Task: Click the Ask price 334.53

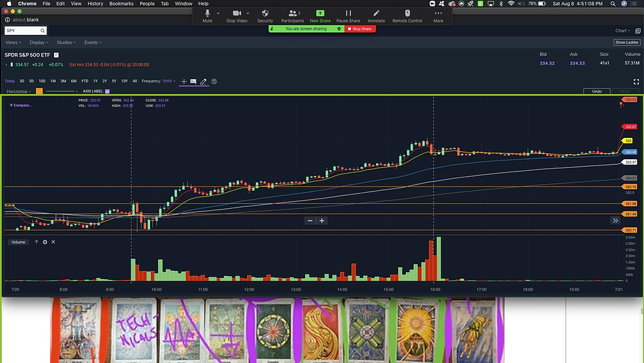Action: (577, 63)
